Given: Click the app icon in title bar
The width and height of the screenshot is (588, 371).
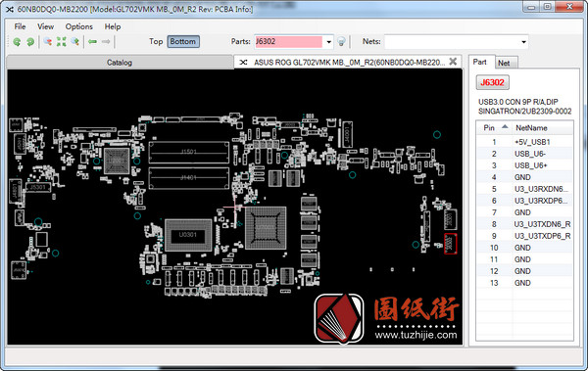Looking at the screenshot, I should pyautogui.click(x=10, y=9).
